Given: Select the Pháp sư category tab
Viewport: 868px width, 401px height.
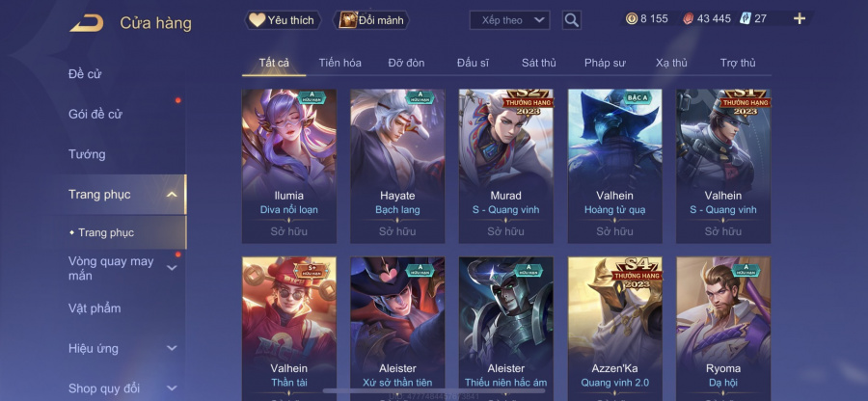Looking at the screenshot, I should (x=605, y=63).
